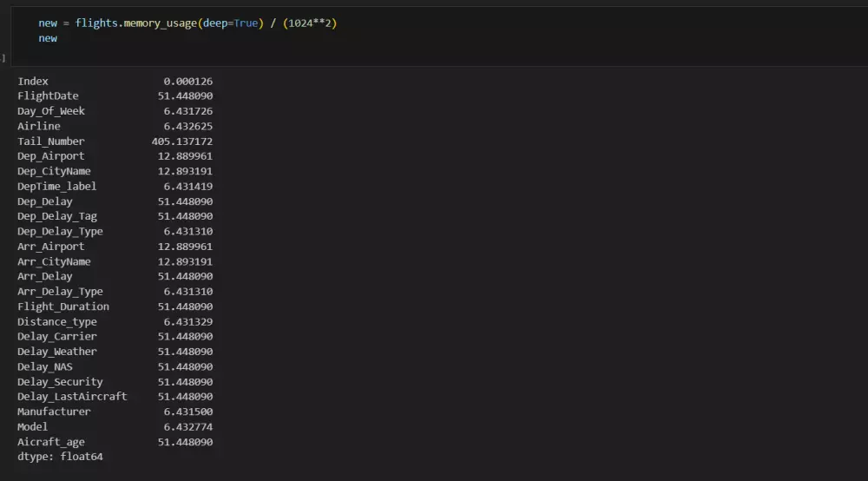Click the Airline row label in output
Screen dimensions: 868x481
(x=39, y=126)
